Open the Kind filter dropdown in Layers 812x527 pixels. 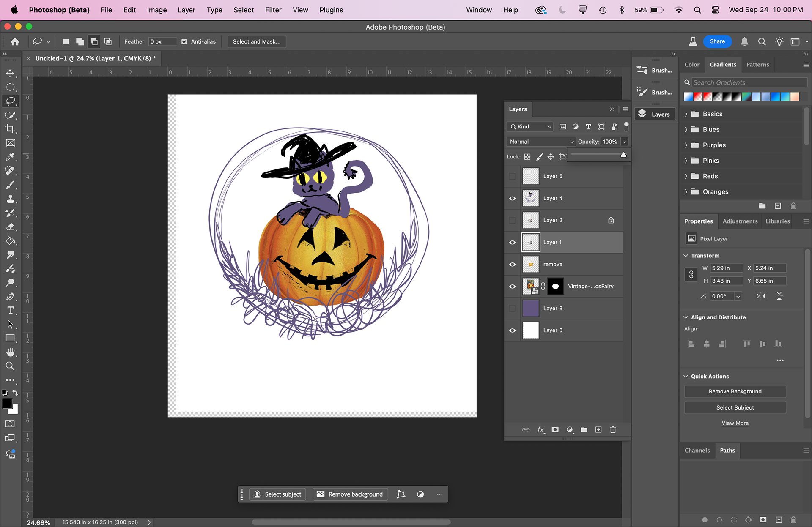click(529, 126)
